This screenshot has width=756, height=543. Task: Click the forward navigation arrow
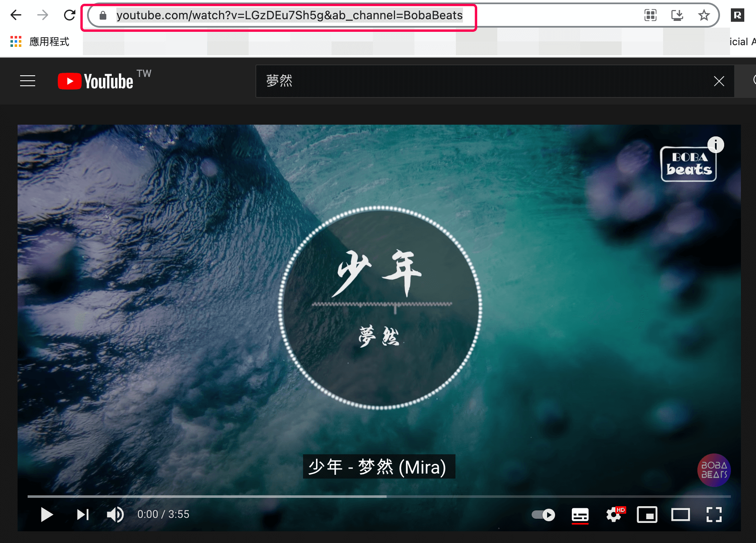[43, 15]
